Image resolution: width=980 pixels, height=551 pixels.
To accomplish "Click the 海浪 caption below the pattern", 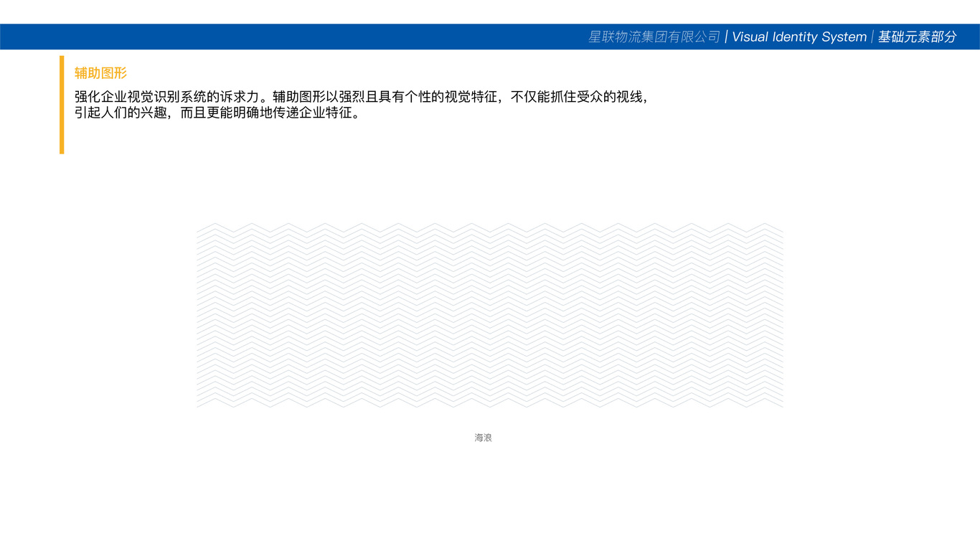I will click(484, 438).
